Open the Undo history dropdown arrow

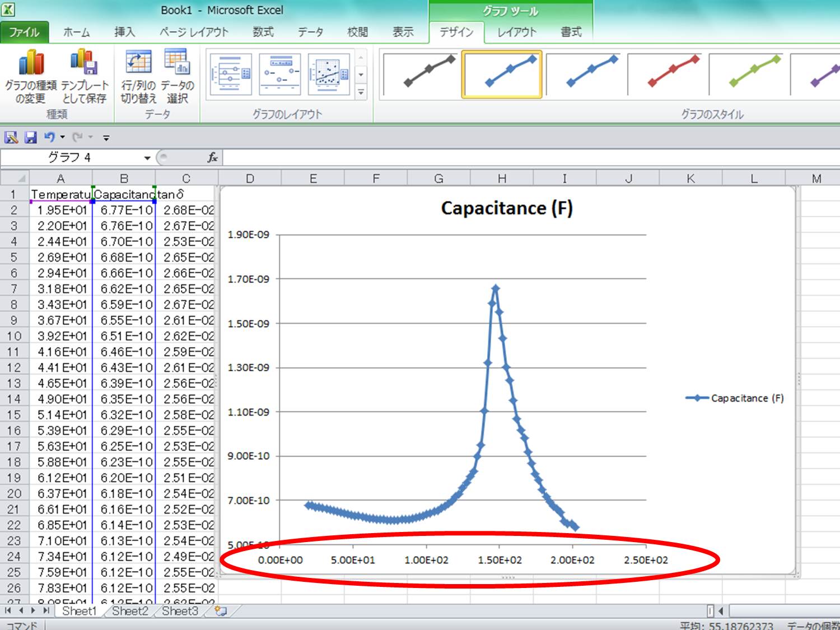coord(62,137)
